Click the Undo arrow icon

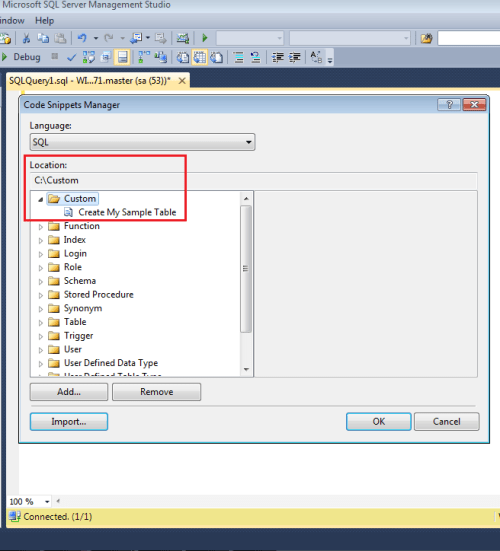(x=82, y=38)
